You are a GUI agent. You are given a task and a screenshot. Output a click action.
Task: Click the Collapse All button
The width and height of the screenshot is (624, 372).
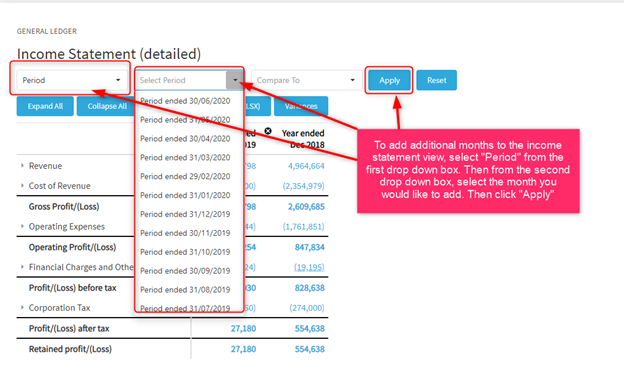[107, 106]
